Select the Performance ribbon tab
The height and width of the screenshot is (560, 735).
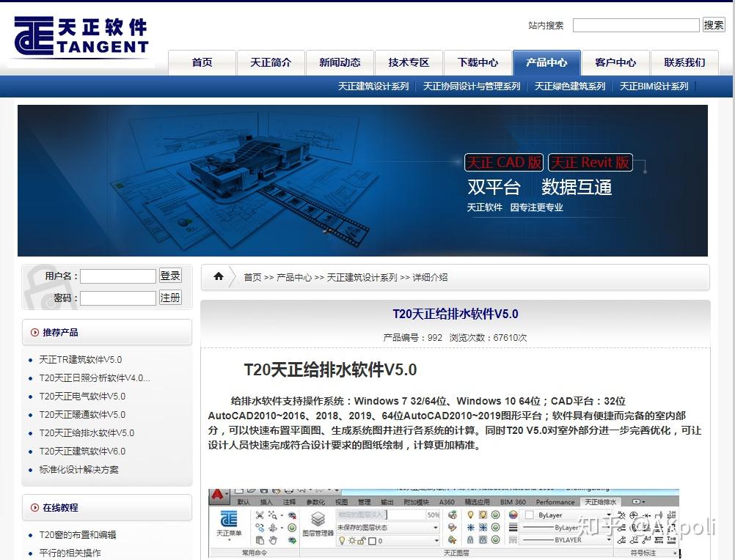coord(555,502)
